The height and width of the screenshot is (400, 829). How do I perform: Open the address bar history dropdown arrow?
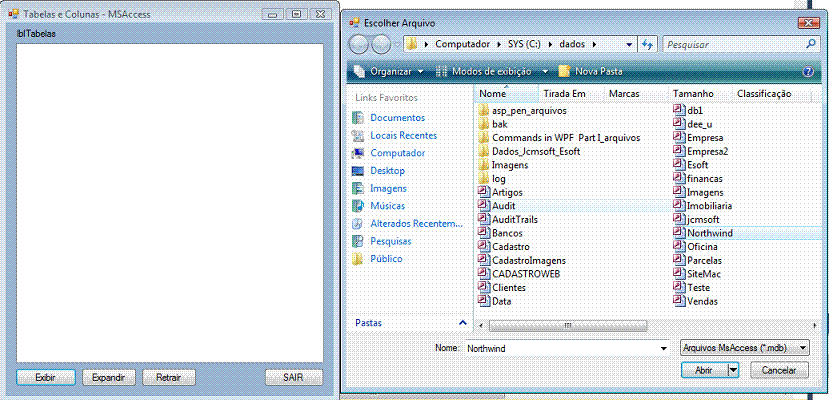[629, 45]
